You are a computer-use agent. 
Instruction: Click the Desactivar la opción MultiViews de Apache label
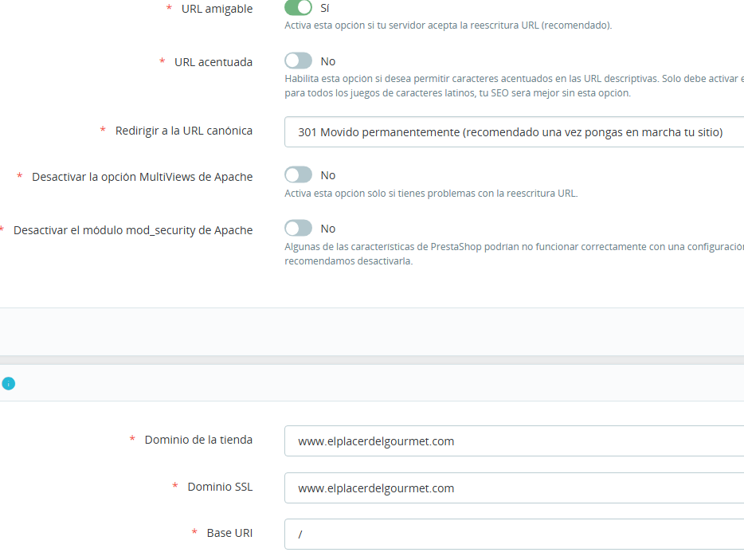pos(143,177)
